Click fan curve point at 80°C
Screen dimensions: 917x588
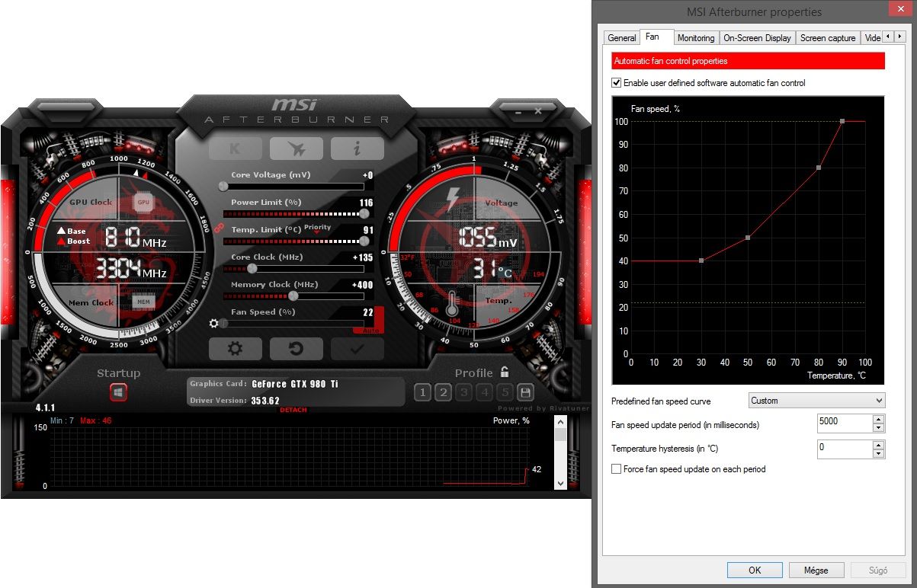819,168
